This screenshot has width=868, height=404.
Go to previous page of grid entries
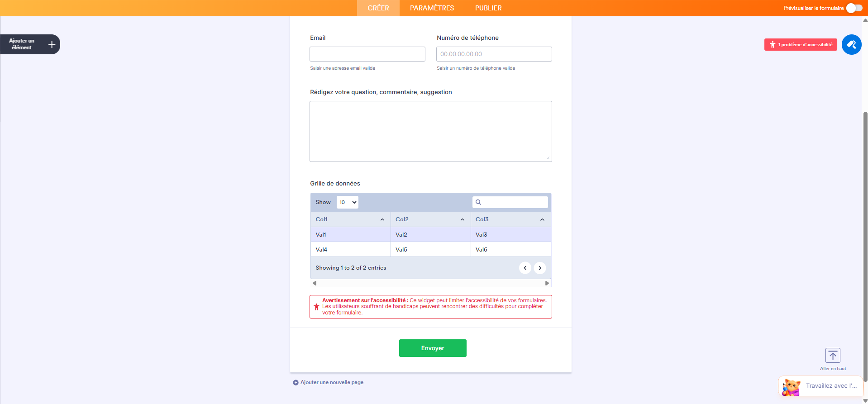click(525, 267)
